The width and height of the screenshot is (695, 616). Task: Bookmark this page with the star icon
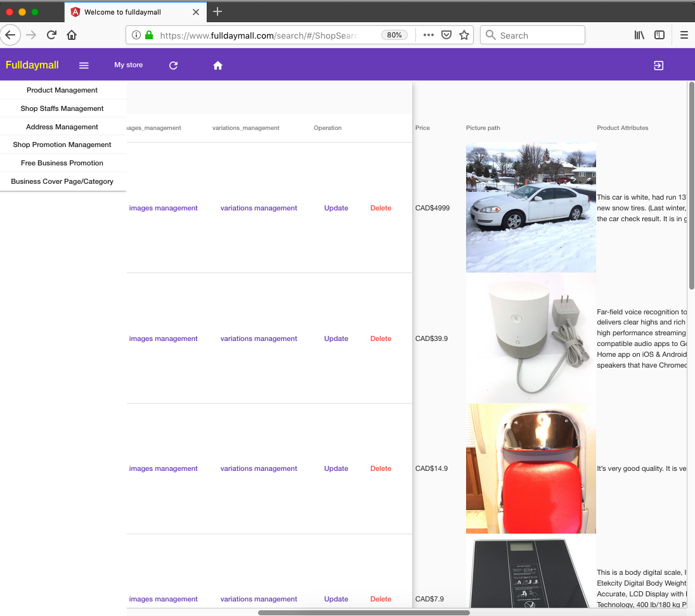click(464, 35)
